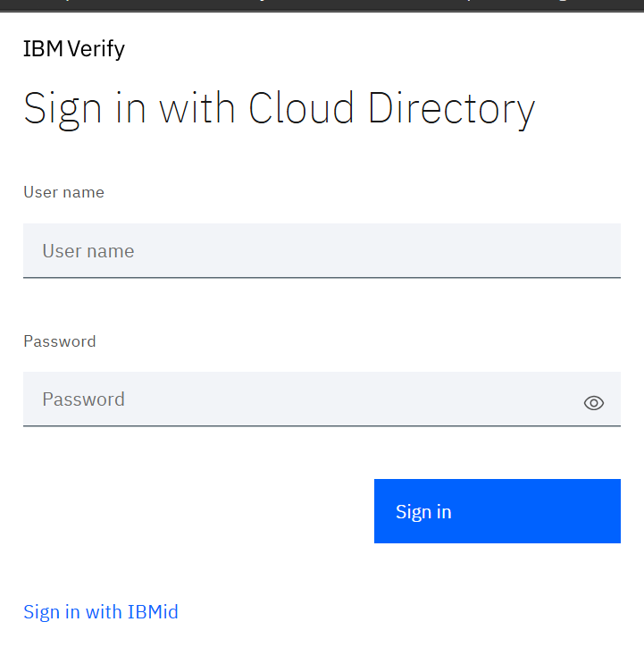Click the User name label above field
Screen dimensions: 644x647
click(64, 192)
